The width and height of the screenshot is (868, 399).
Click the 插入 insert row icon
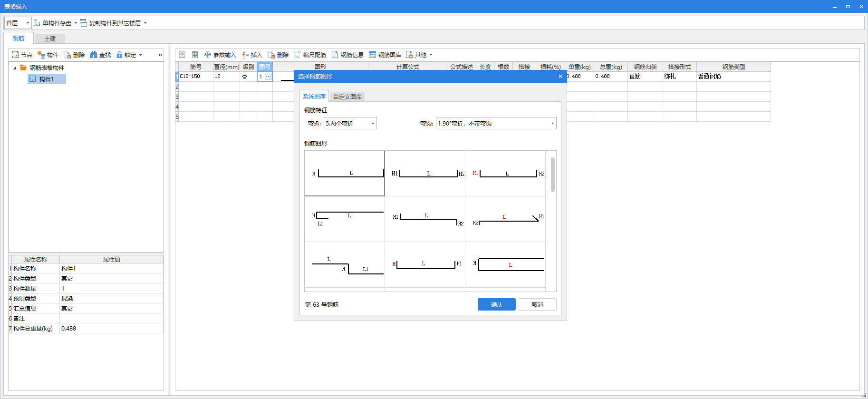(x=245, y=55)
